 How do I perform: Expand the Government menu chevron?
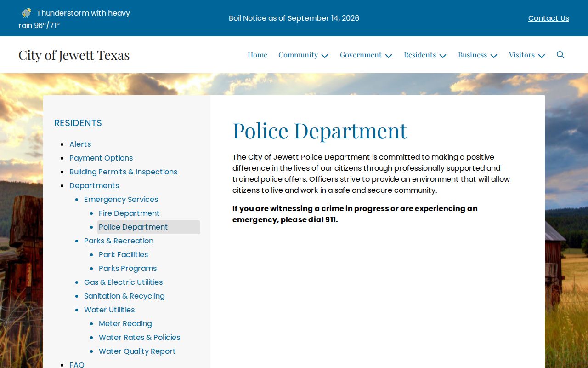(x=389, y=56)
